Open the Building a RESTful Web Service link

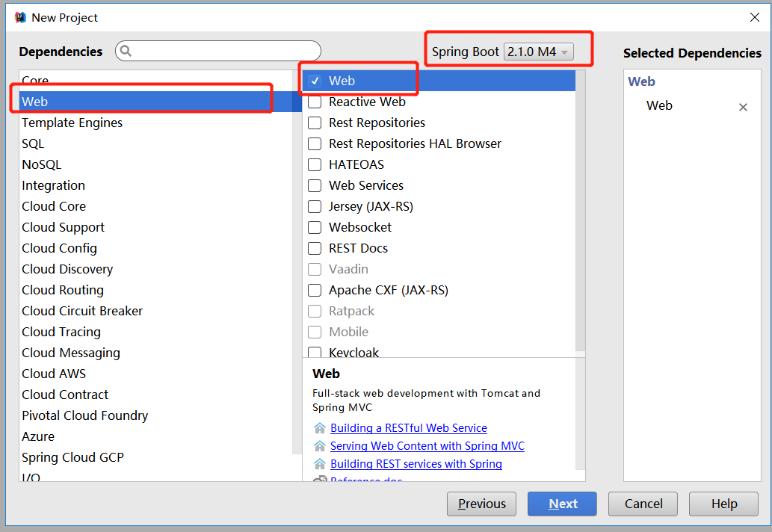click(408, 428)
